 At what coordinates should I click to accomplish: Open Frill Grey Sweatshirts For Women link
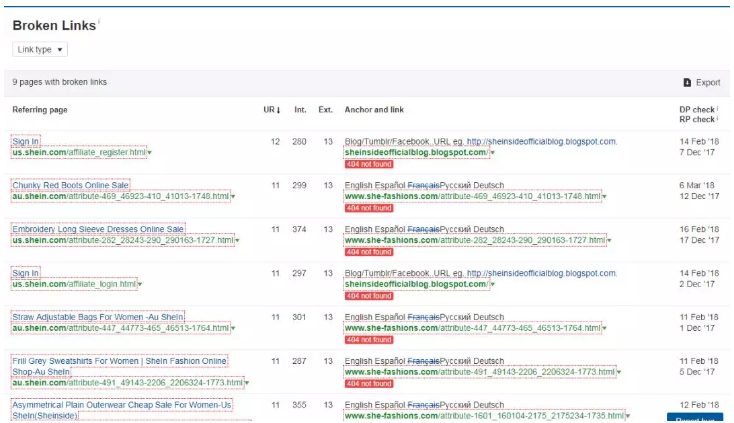pos(119,366)
